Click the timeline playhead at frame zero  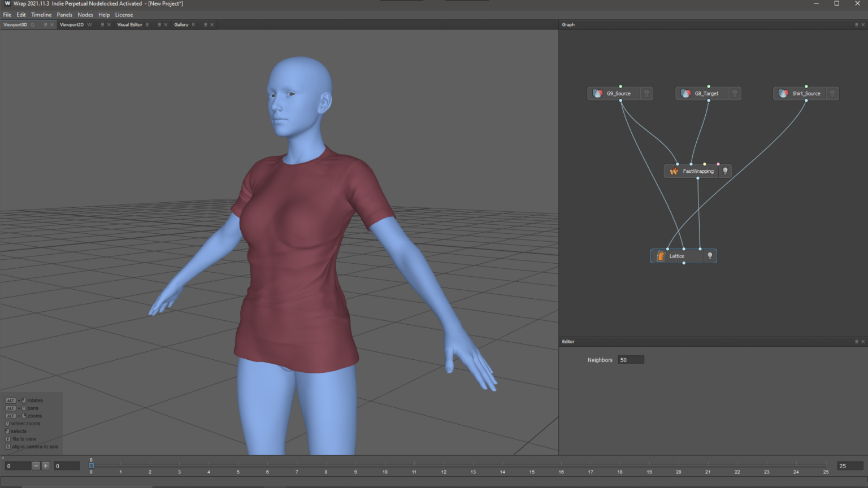coord(91,465)
